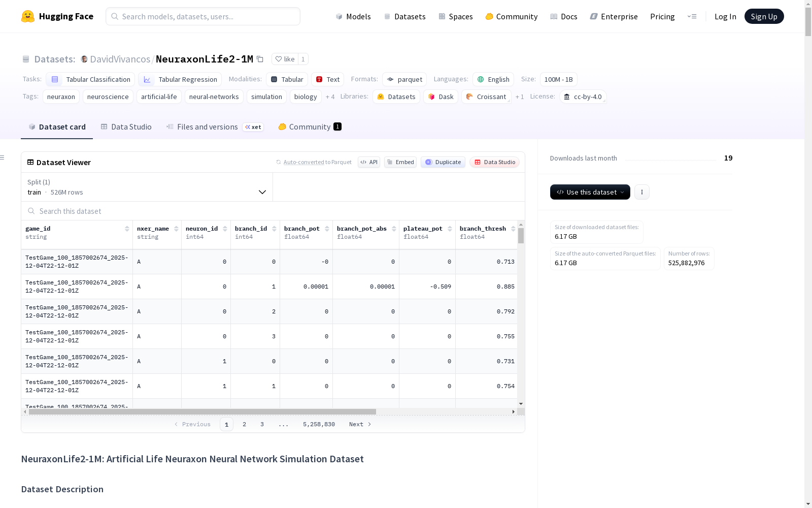The image size is (812, 508).
Task: Open the Dask library tag
Action: pos(441,97)
